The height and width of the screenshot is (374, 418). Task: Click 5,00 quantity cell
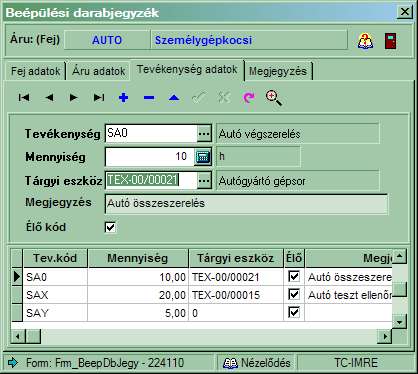point(138,313)
